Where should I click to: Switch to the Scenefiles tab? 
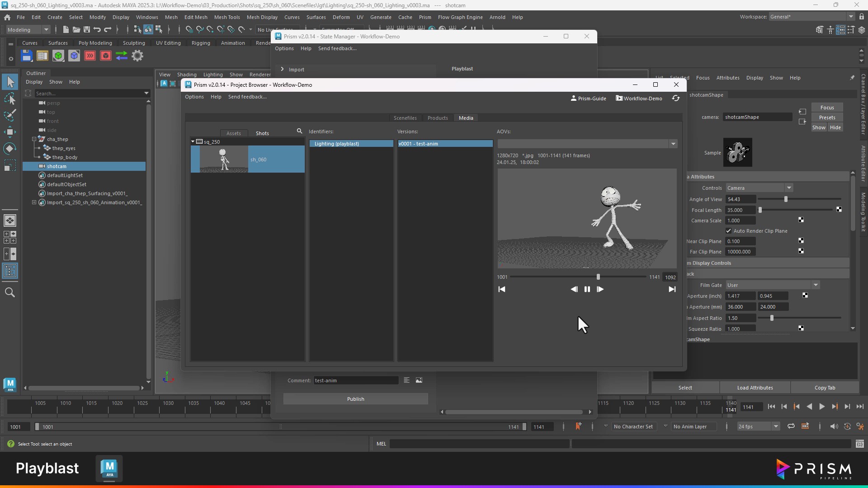[405, 118]
